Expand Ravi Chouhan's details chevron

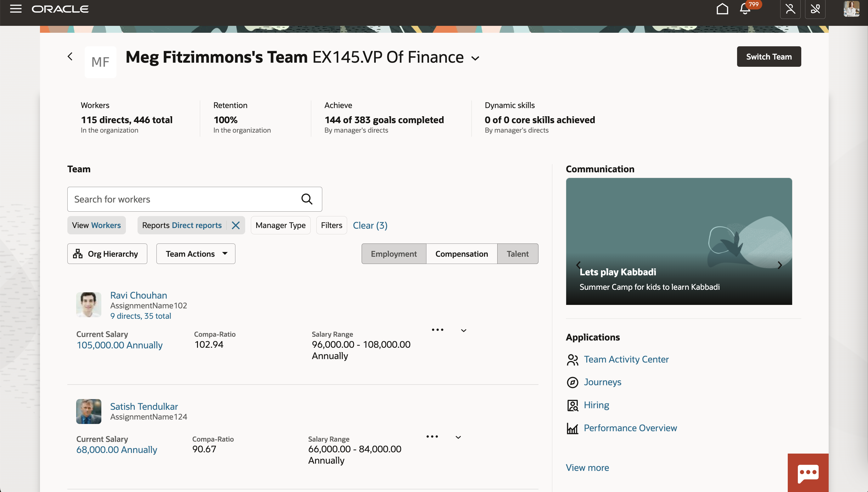pyautogui.click(x=464, y=330)
